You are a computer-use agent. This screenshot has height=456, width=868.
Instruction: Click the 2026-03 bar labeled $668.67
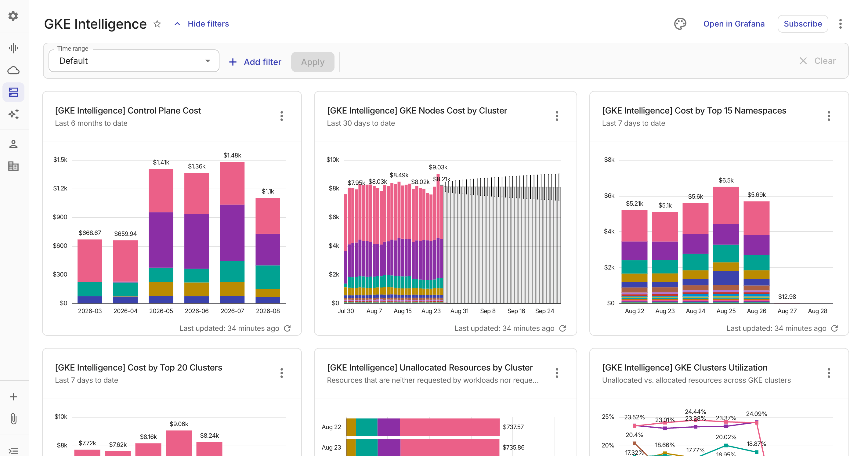[x=90, y=271]
